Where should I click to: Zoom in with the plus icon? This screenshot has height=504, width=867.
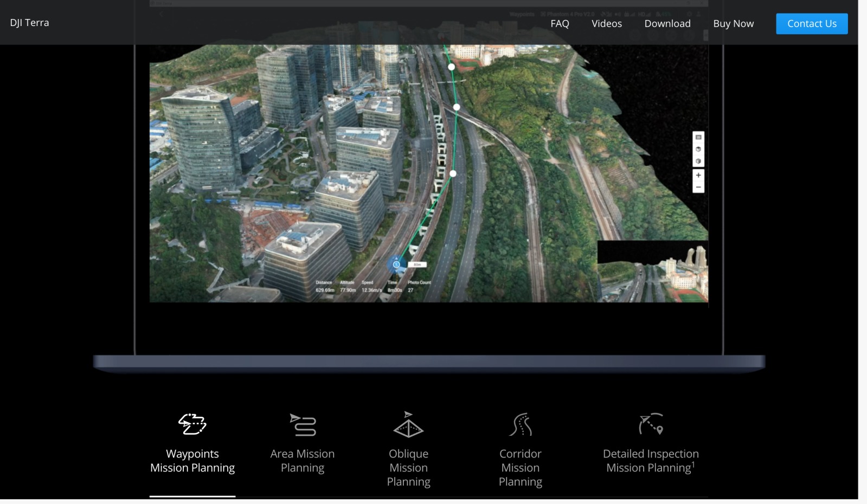(698, 175)
